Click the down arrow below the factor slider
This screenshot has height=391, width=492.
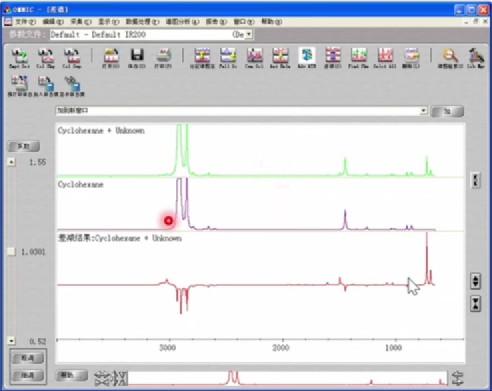click(11, 341)
